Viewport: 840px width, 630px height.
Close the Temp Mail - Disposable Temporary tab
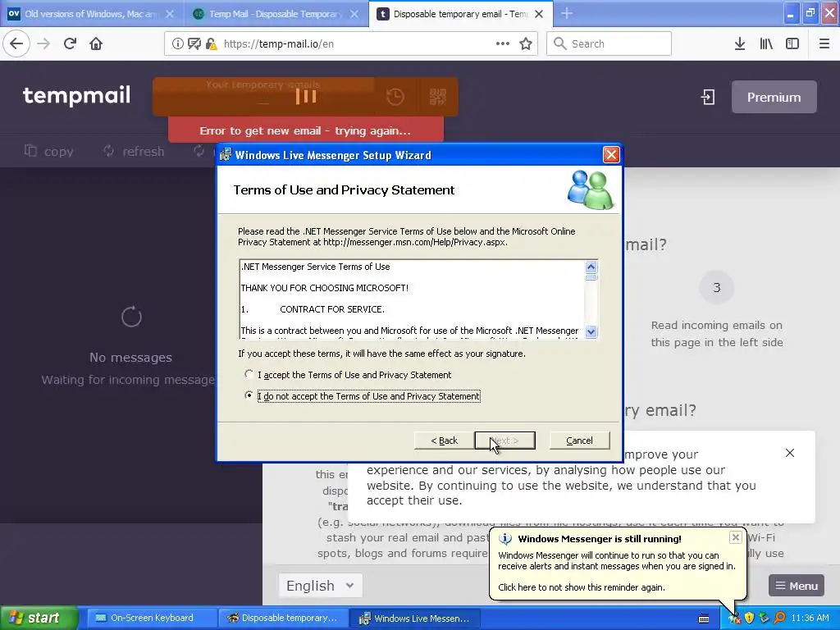point(354,14)
